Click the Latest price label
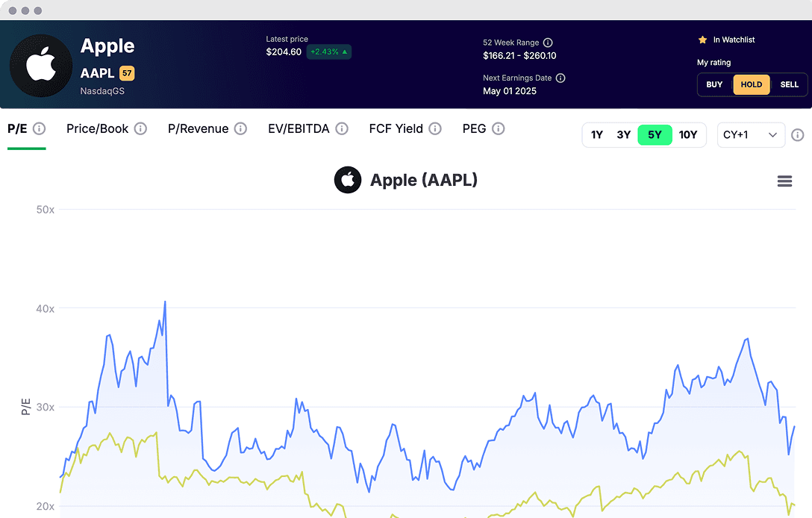The width and height of the screenshot is (812, 518). (x=287, y=39)
